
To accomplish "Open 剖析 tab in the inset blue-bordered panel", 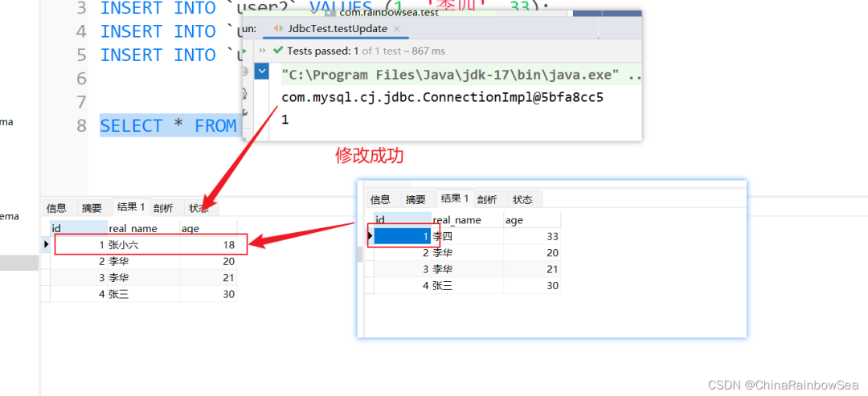I will pos(487,200).
